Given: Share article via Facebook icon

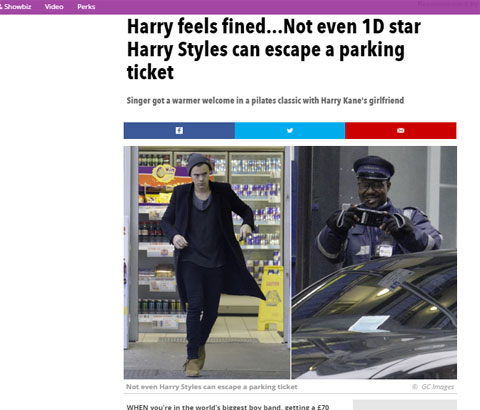Looking at the screenshot, I should (x=179, y=130).
